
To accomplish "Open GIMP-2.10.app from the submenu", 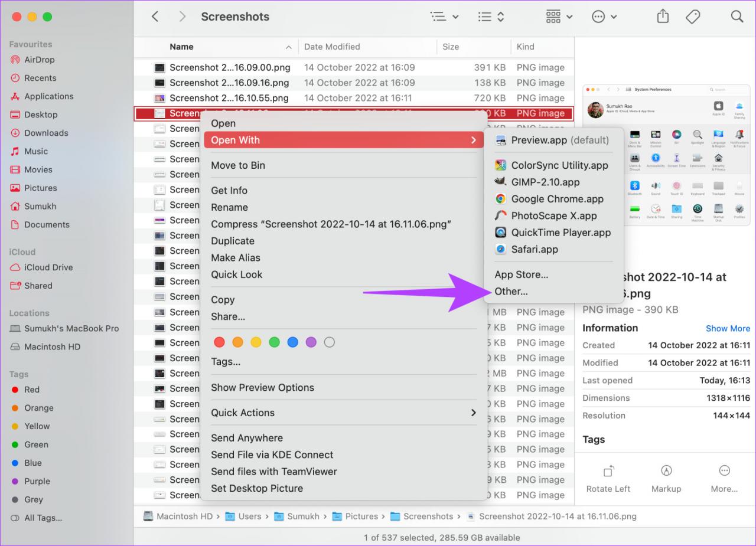I will (545, 182).
